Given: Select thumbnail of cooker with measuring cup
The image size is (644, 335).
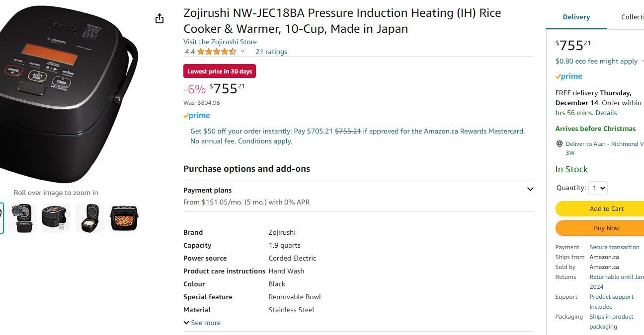Looking at the screenshot, I should click(56, 218).
